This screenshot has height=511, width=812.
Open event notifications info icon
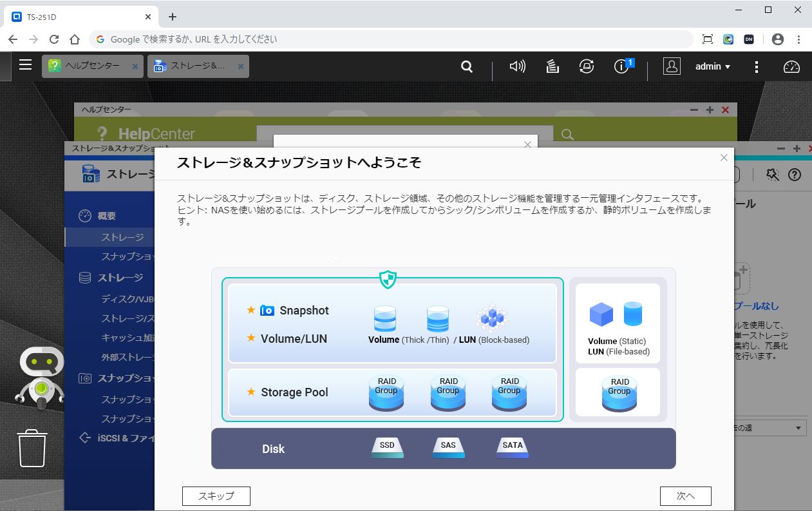click(622, 66)
